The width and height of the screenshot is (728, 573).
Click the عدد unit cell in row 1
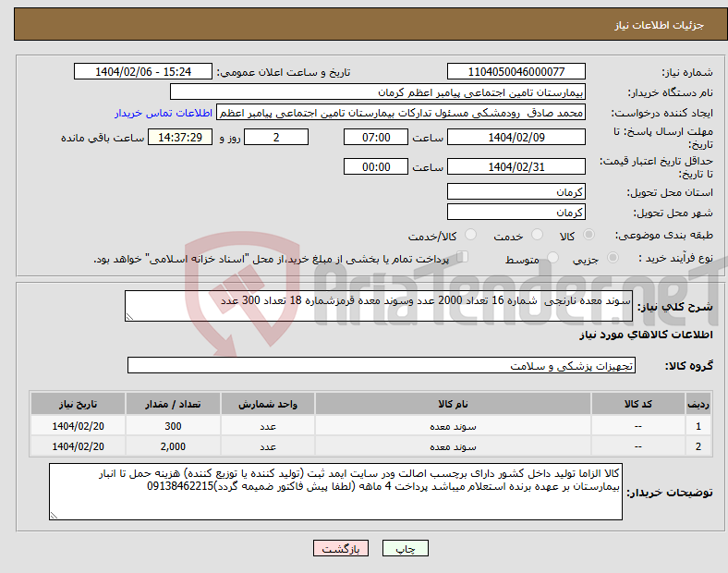pos(268,426)
